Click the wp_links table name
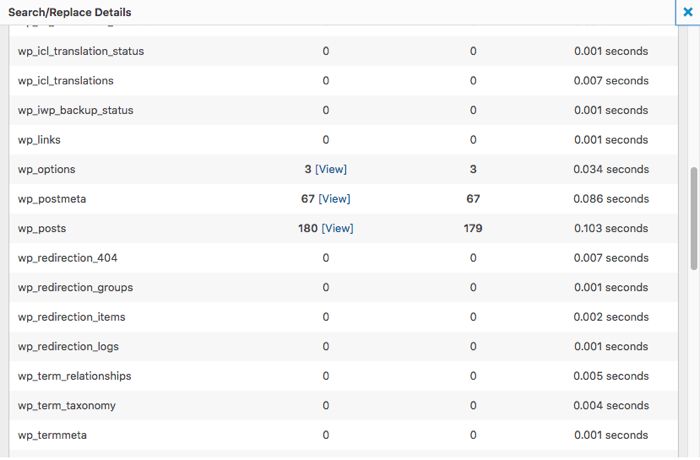Image resolution: width=700 pixels, height=460 pixels. click(x=39, y=140)
